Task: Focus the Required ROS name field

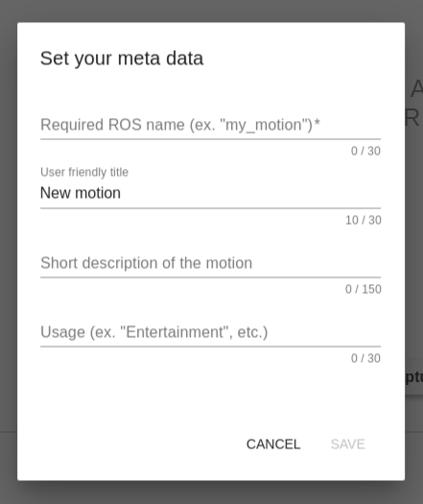Action: (x=210, y=125)
